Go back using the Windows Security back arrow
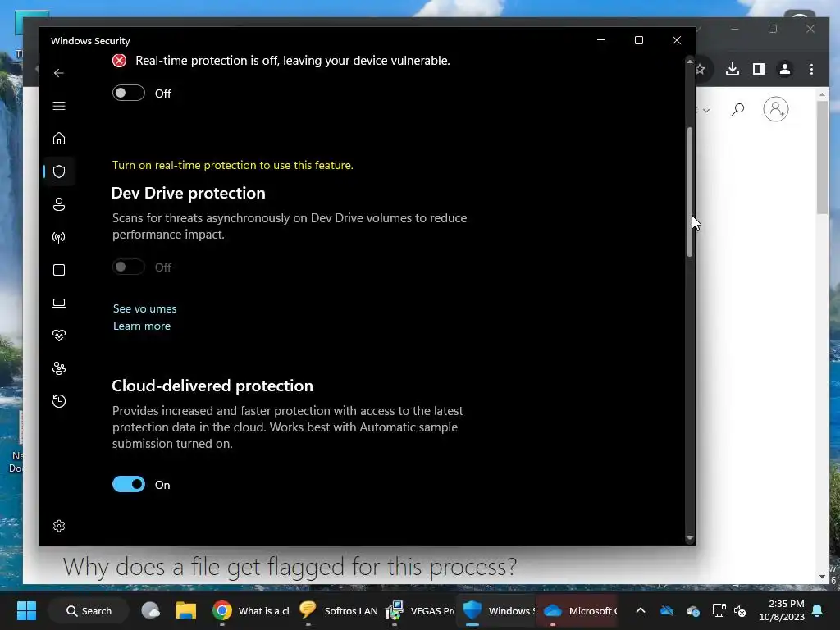The image size is (840, 630). click(59, 73)
